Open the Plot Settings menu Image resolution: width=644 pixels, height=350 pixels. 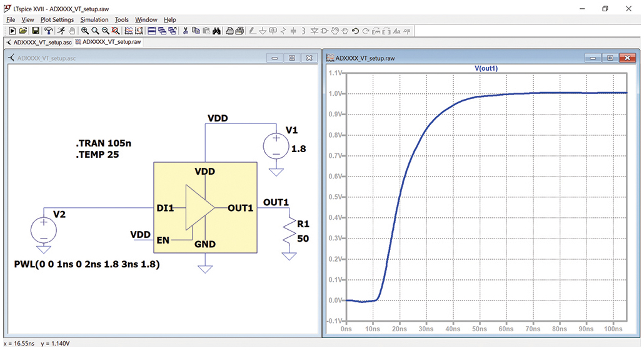coord(57,20)
